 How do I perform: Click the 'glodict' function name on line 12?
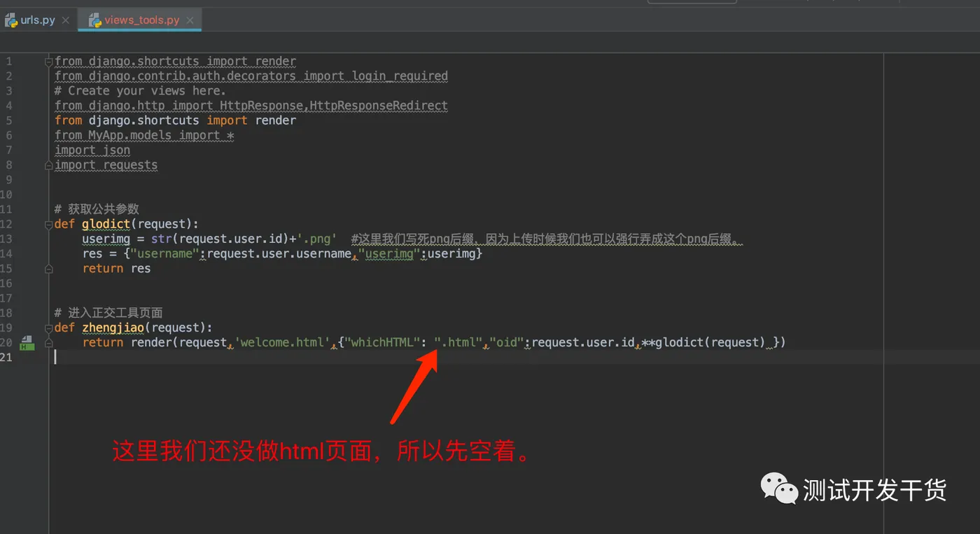coord(106,224)
